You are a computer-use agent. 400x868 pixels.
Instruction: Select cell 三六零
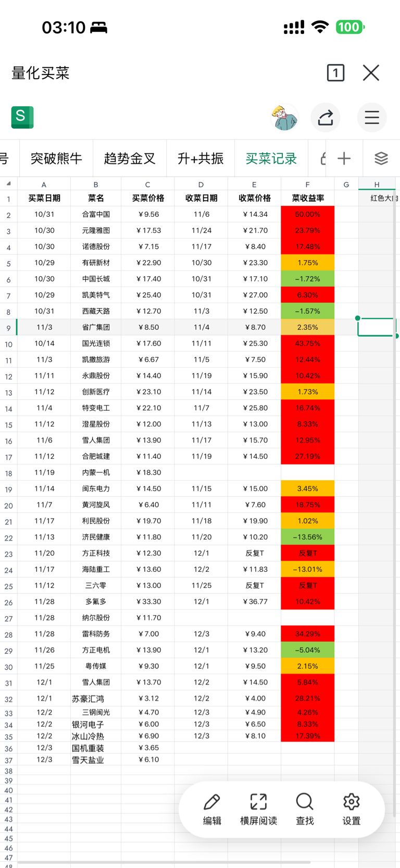[x=96, y=585]
